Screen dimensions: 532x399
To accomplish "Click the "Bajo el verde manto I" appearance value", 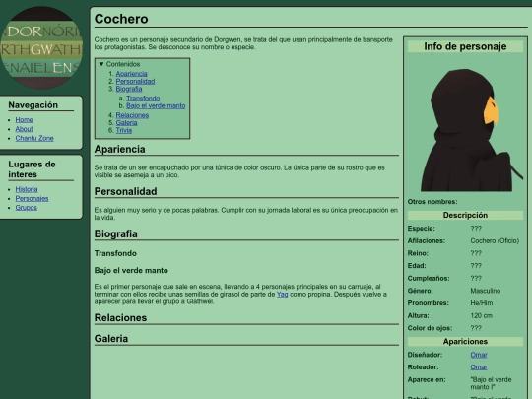I will pos(491,383).
